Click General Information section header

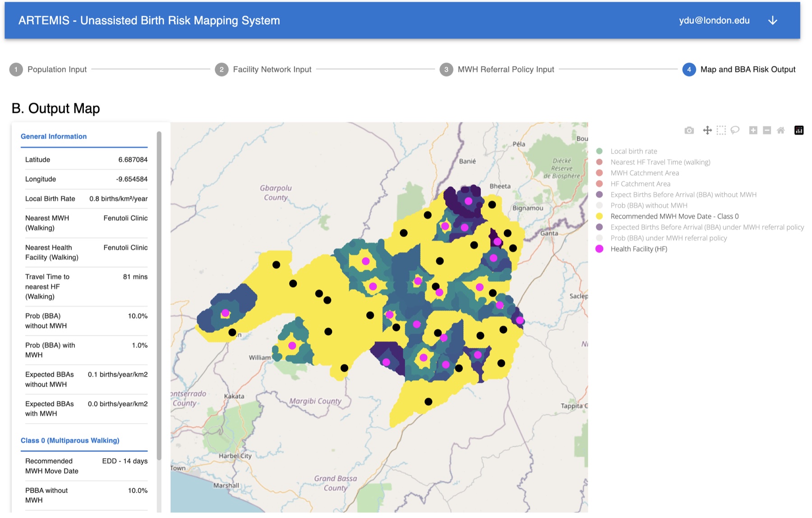pos(54,136)
